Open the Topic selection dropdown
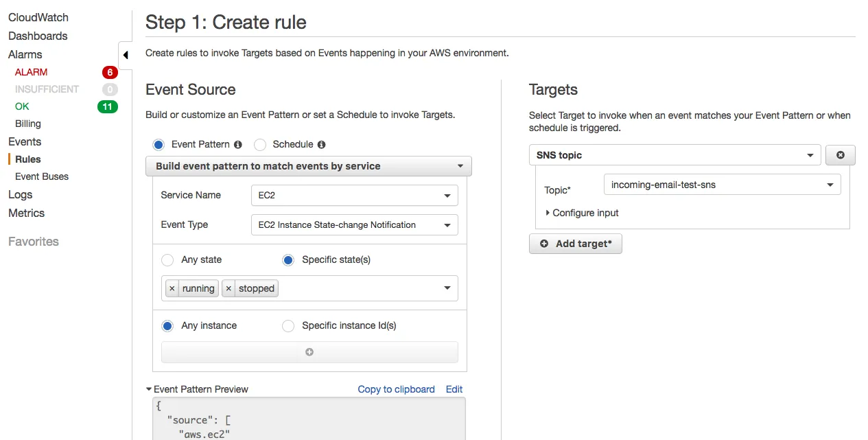 click(722, 185)
